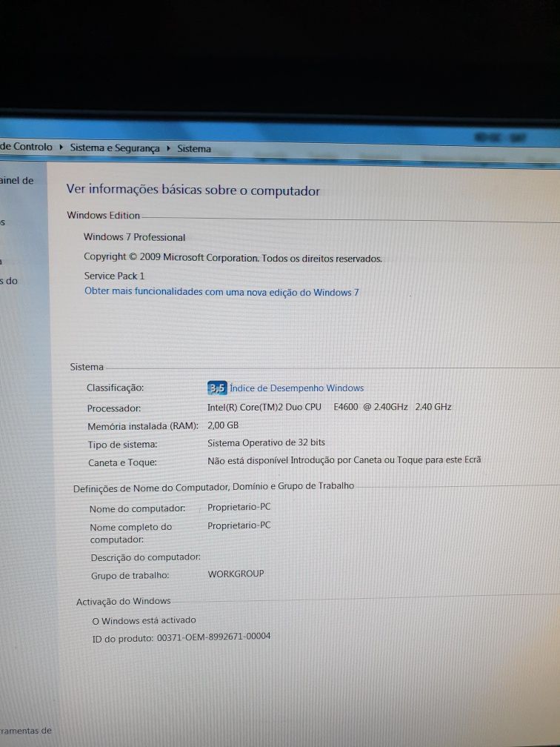Click Grupo de trabalho label

coord(130,576)
